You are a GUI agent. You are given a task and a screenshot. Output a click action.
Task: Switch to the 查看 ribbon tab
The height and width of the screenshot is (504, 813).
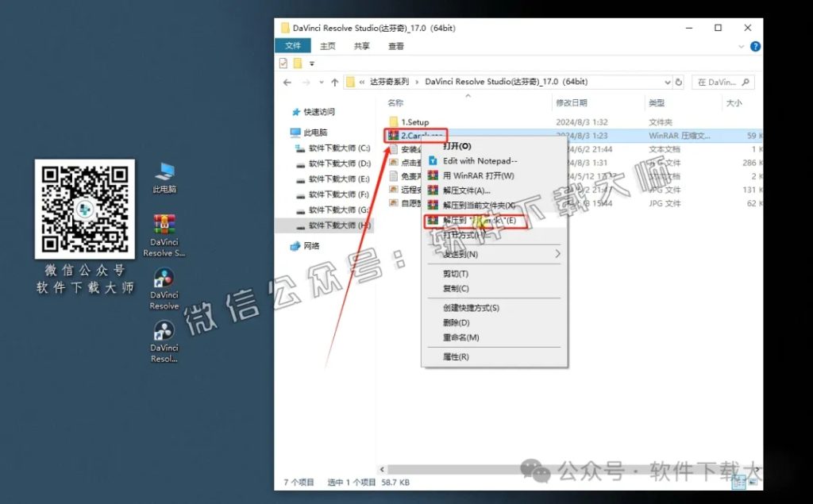coord(395,46)
